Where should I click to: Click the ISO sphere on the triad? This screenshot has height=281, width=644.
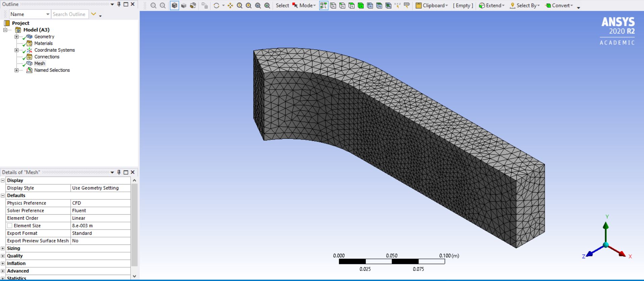coord(606,245)
